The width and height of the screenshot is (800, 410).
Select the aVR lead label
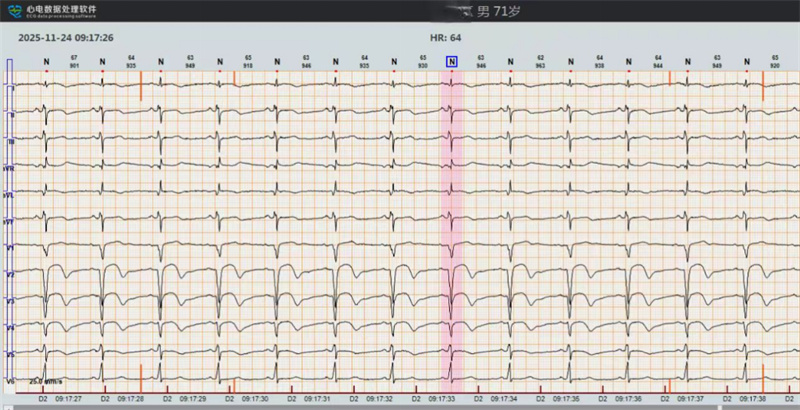coord(10,167)
